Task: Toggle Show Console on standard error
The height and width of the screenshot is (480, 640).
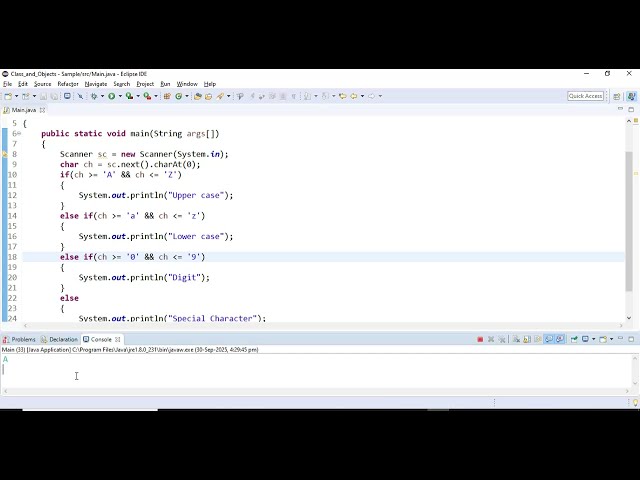Action: [560, 340]
